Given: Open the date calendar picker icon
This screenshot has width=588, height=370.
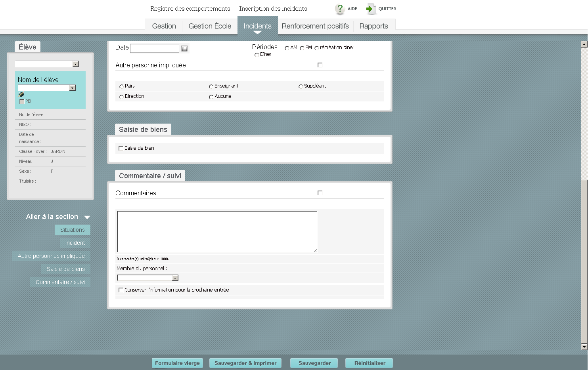Looking at the screenshot, I should coord(184,48).
